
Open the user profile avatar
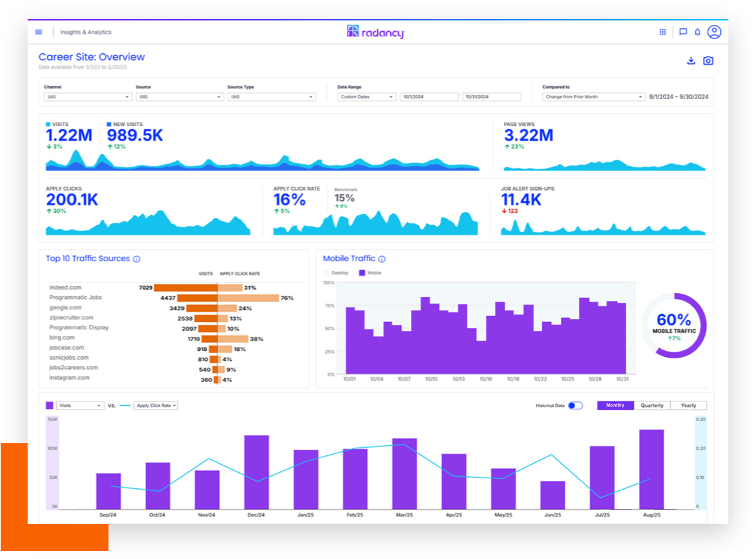coord(714,32)
